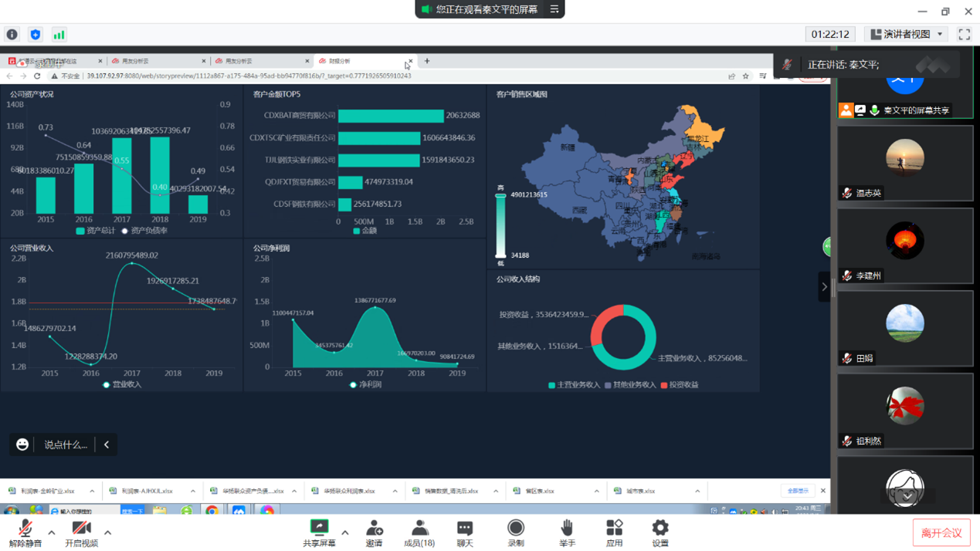980x551 pixels.
Task: Click the red 离开会议 button
Action: coord(941,533)
